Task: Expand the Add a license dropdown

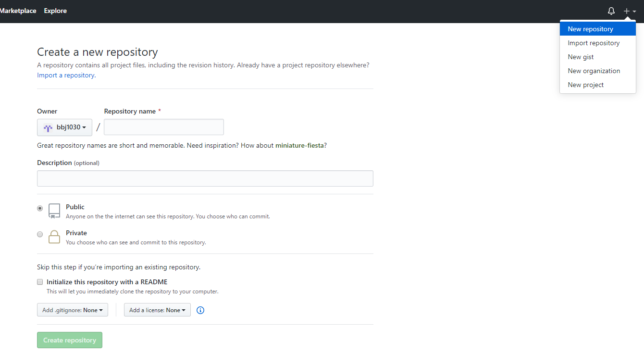Action: tap(157, 310)
